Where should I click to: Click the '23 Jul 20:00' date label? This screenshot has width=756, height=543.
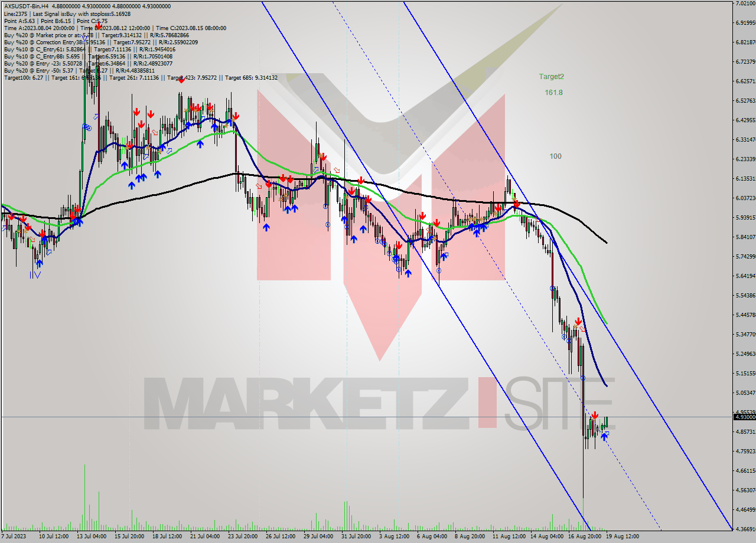pyautogui.click(x=242, y=537)
